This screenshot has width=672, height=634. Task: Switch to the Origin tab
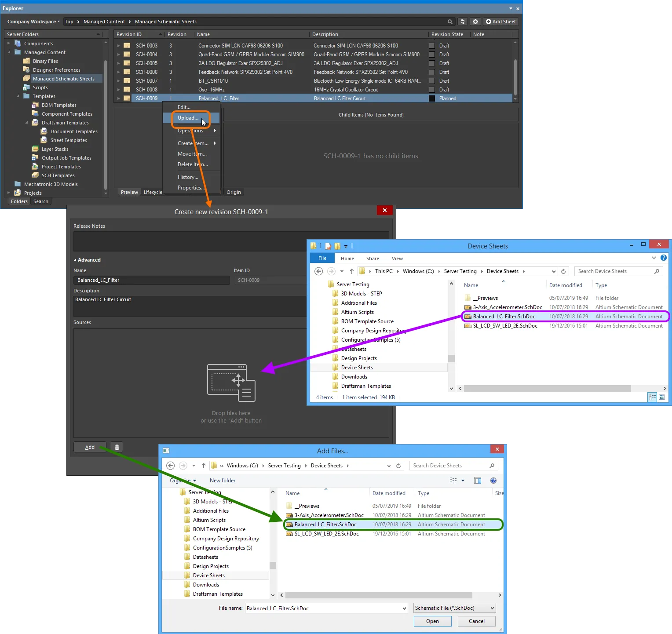pyautogui.click(x=234, y=192)
